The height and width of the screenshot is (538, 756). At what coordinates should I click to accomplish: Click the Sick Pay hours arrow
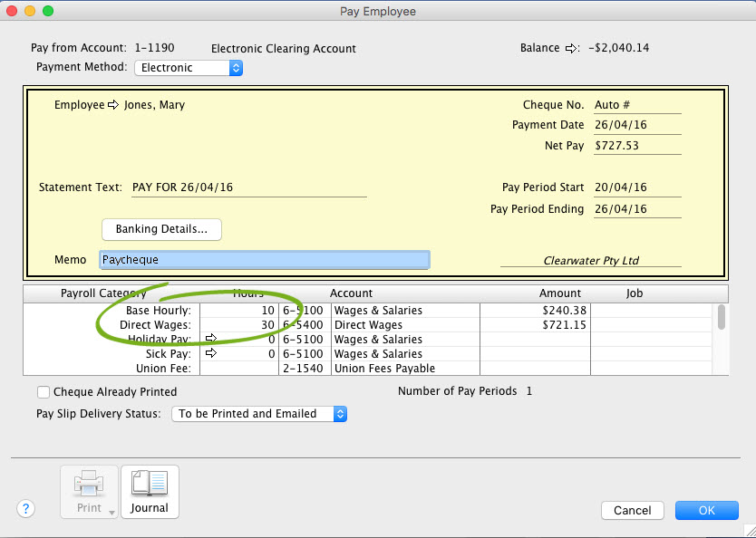(212, 353)
